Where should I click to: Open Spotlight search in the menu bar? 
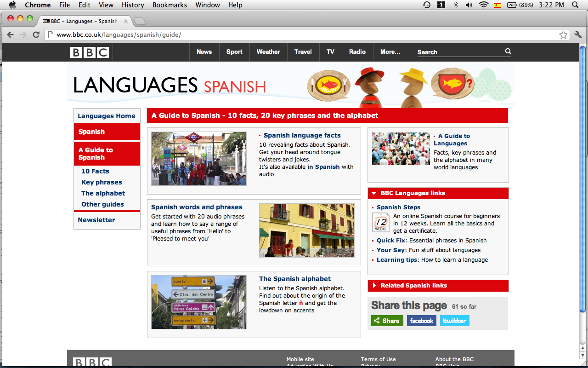click(575, 5)
